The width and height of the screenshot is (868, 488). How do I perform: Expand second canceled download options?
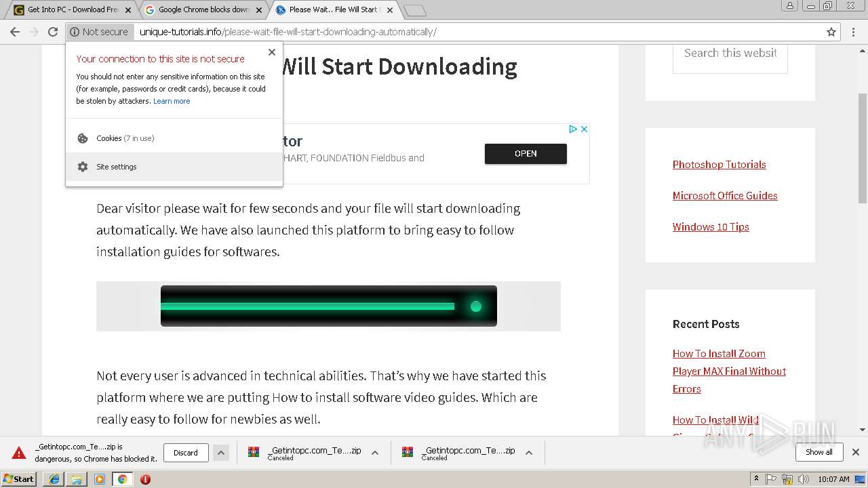529,453
